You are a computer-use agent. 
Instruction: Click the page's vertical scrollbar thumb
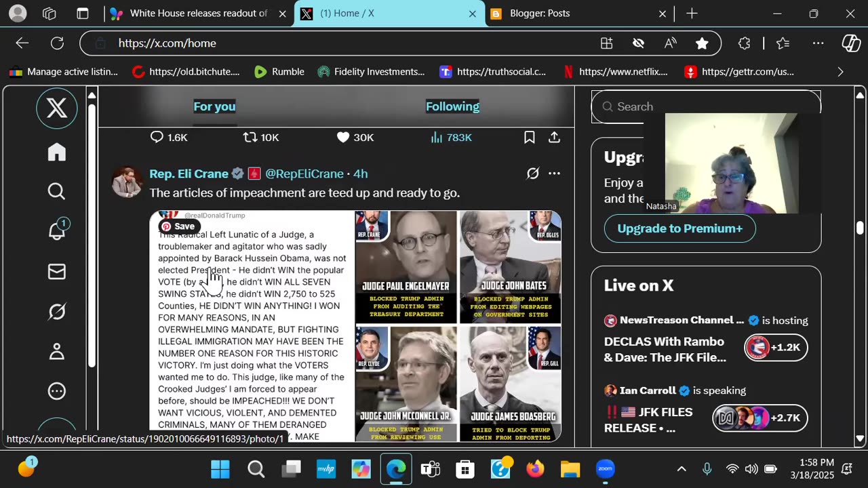860,228
